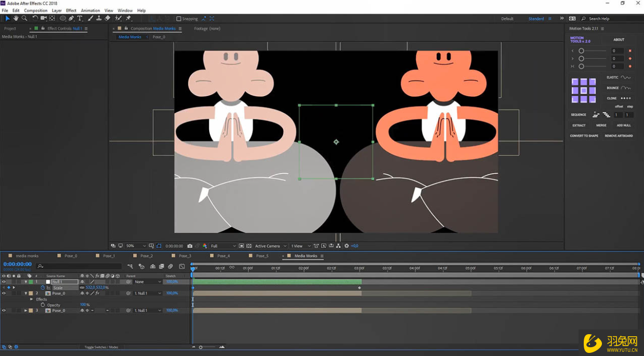Switch to the Pose_2 timeline tab
This screenshot has height=356, width=644.
pos(146,256)
